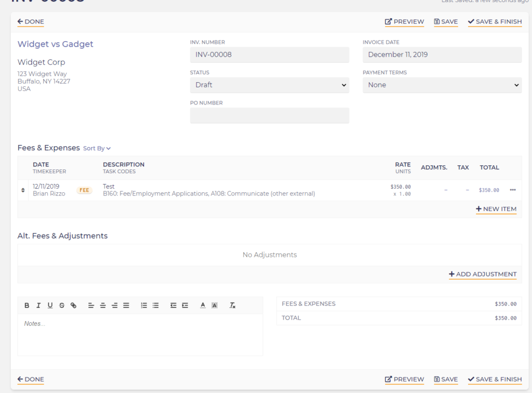This screenshot has height=393, width=532.
Task: Click bottom PREVIEW button
Action: pos(404,379)
